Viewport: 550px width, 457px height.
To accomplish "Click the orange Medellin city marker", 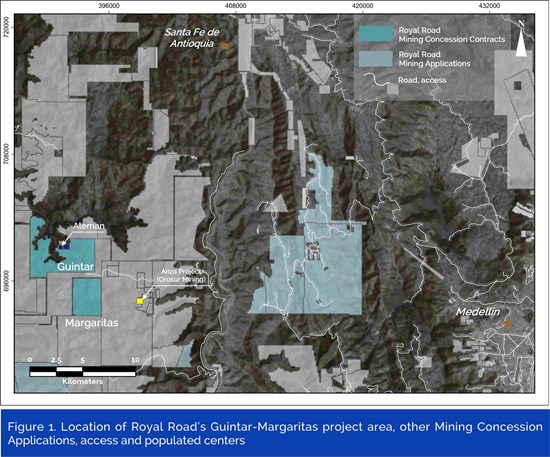I will click(x=508, y=324).
